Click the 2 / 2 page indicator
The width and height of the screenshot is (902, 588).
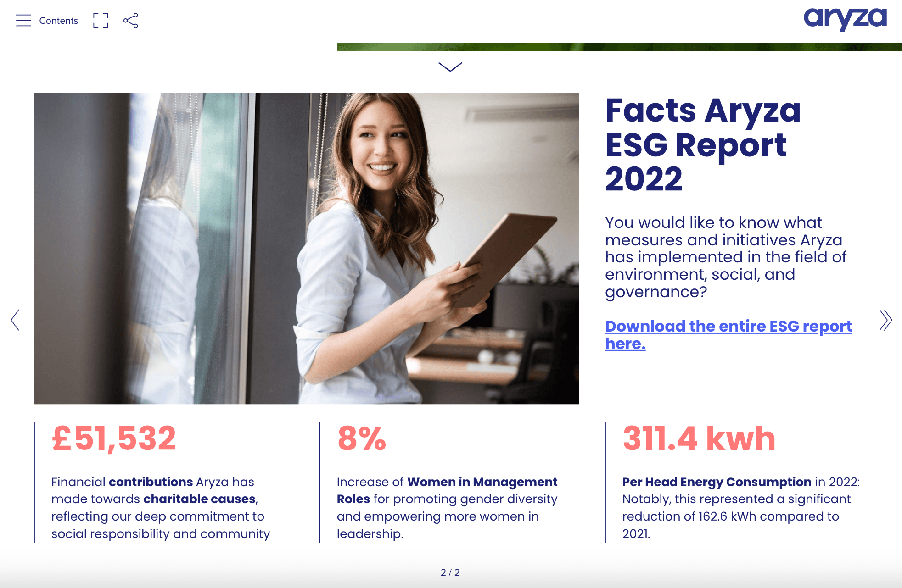point(450,572)
